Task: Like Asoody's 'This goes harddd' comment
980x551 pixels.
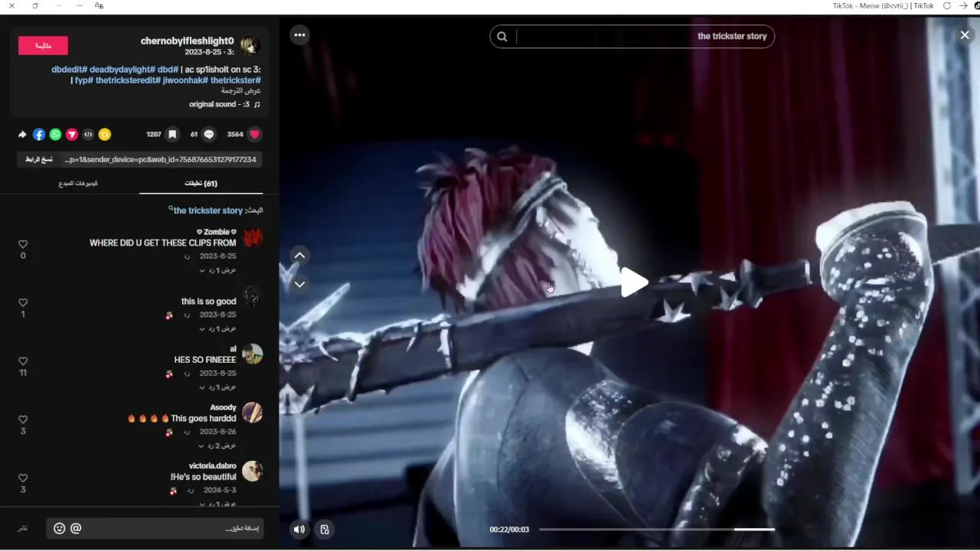Action: pos(23,420)
